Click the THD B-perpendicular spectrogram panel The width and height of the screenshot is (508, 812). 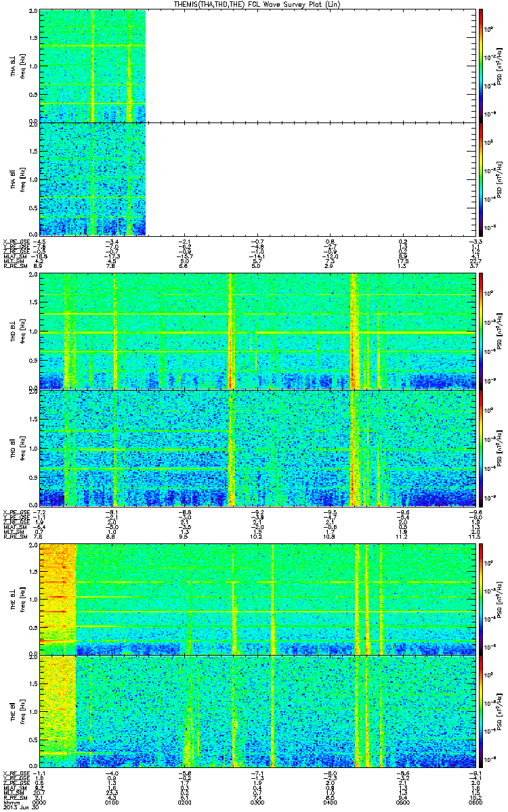coord(257,332)
